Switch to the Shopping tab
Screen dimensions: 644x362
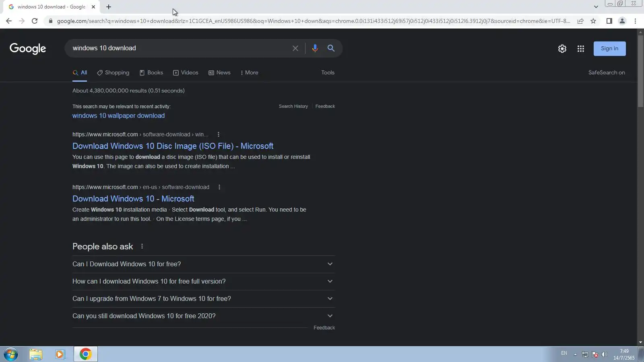tap(113, 73)
